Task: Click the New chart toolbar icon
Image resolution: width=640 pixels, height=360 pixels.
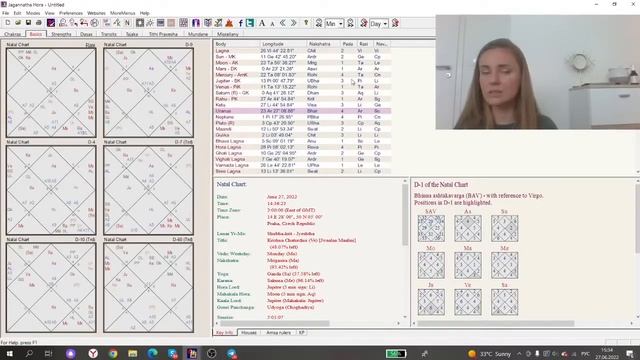Action: (x=8, y=23)
